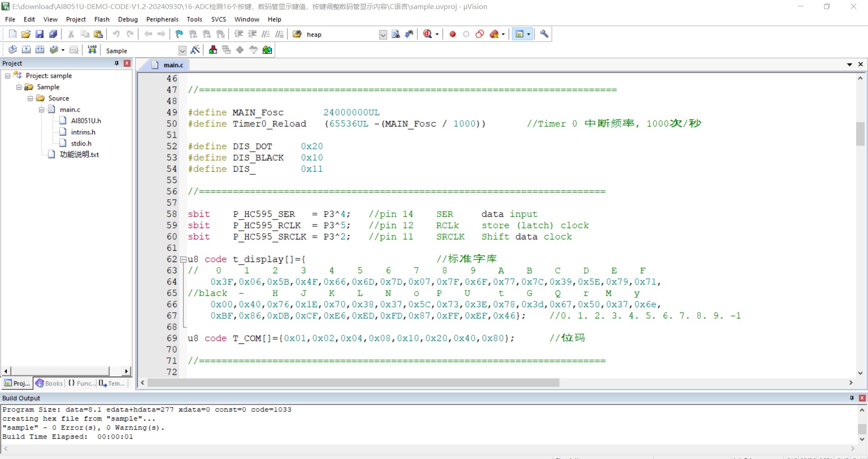The width and height of the screenshot is (868, 459).
Task: Click the incremental find icon
Action: click(x=409, y=34)
